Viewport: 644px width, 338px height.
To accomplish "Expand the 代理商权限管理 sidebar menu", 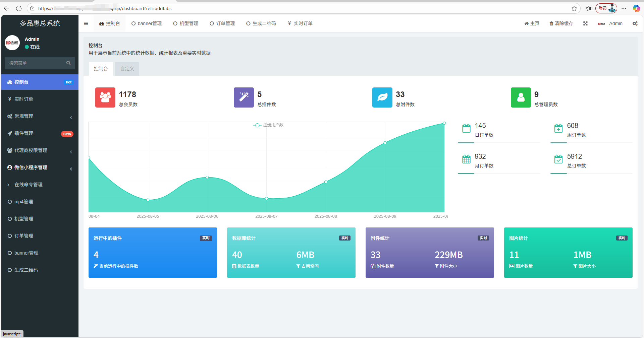I will pos(40,150).
